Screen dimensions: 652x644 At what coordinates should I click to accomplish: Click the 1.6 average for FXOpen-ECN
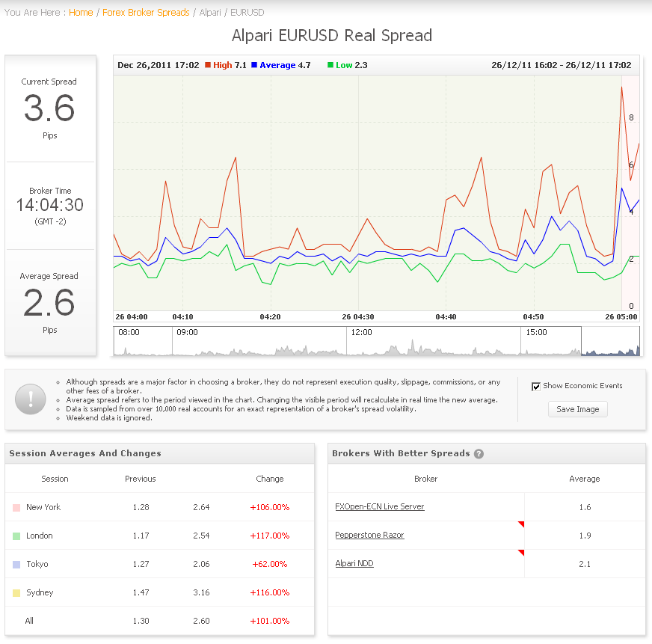coord(585,507)
